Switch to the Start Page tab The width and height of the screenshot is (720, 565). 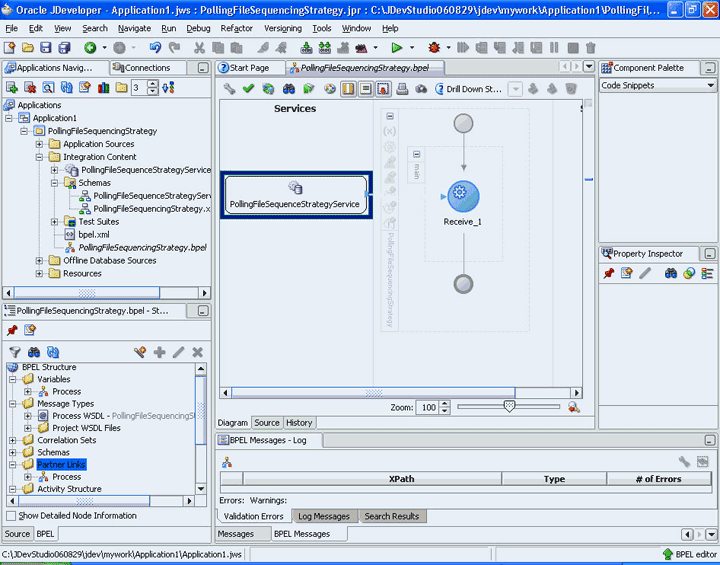[249, 68]
